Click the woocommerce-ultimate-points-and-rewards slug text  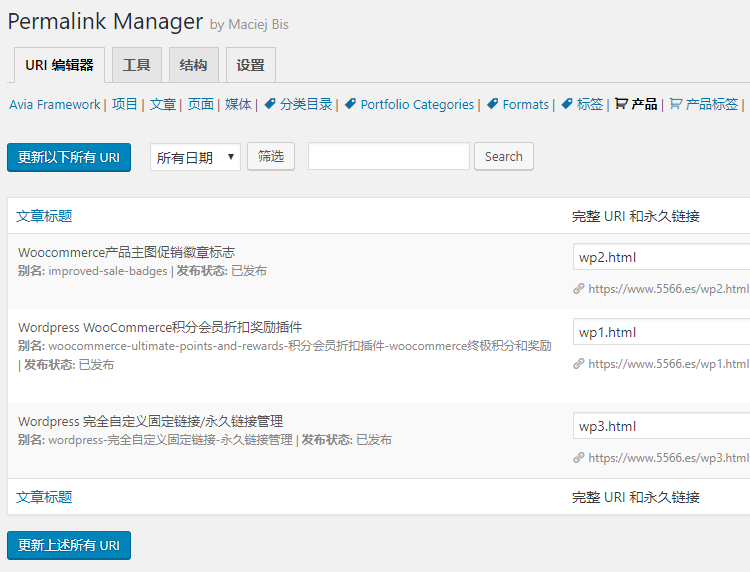point(300,346)
